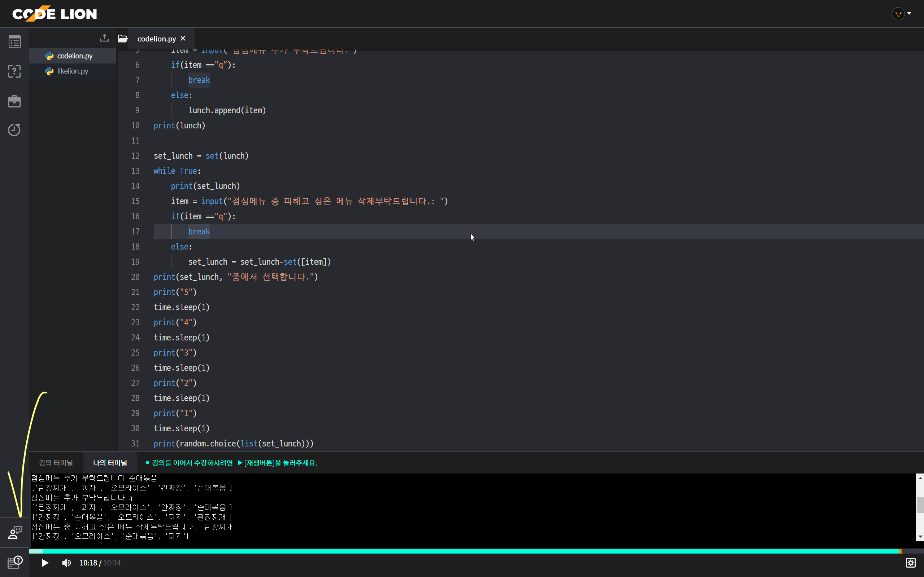Open the instructor chat icon
Image resolution: width=924 pixels, height=577 pixels.
click(x=14, y=532)
